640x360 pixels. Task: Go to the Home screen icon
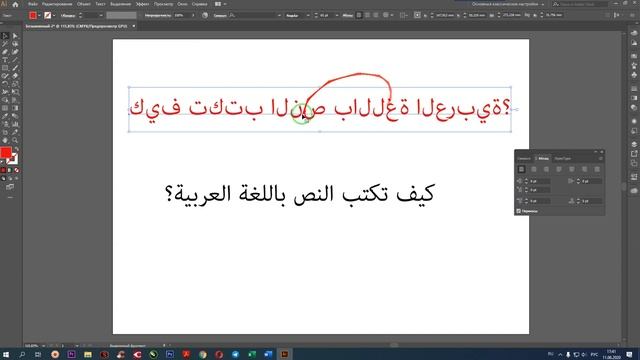point(16,4)
